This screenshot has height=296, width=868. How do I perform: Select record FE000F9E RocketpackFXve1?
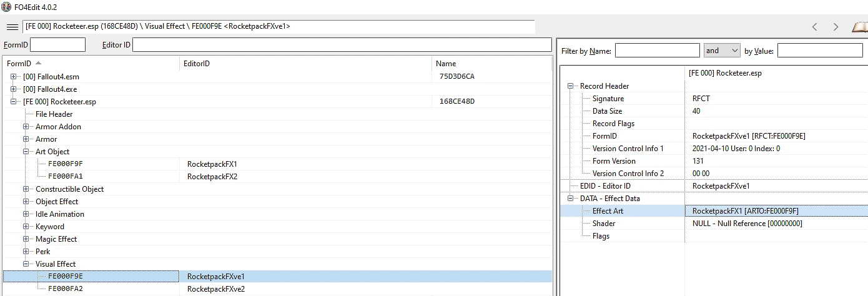pyautogui.click(x=277, y=277)
